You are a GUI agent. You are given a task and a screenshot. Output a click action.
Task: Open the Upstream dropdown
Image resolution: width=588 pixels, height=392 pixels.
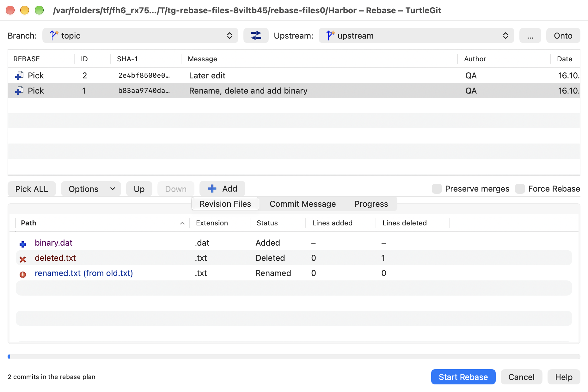416,35
